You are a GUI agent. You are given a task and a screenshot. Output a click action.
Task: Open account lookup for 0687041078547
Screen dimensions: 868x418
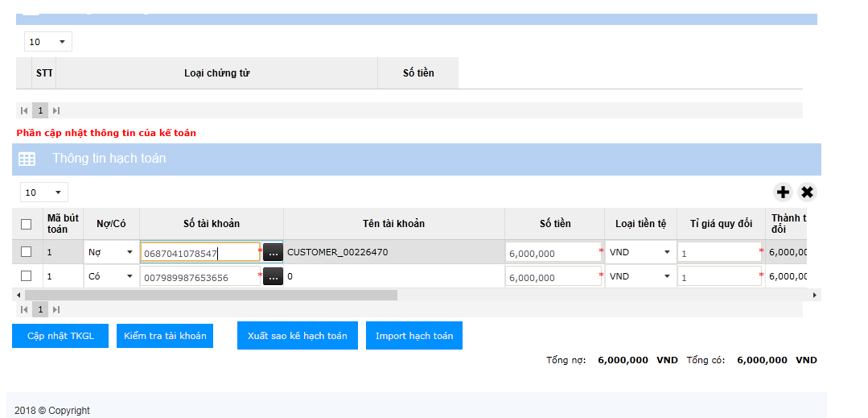[273, 252]
